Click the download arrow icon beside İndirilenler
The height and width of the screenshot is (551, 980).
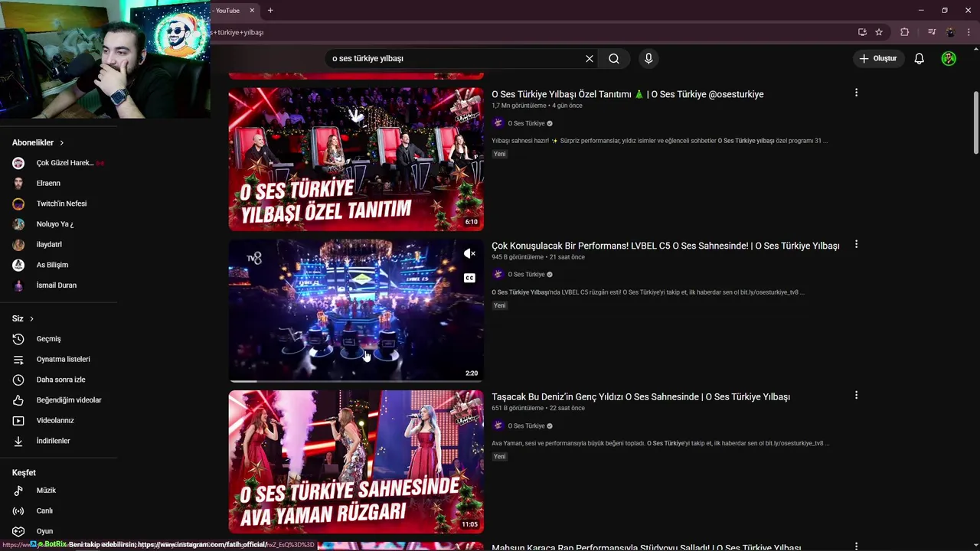[x=19, y=441]
